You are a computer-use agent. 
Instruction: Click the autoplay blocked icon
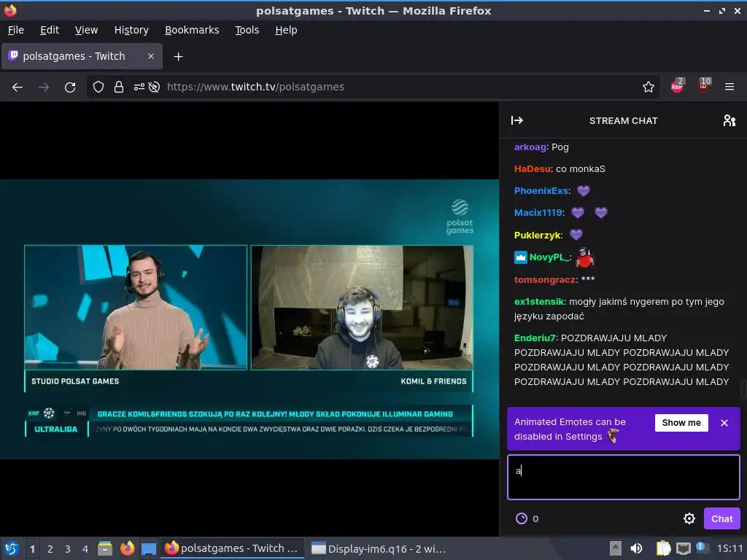154,87
